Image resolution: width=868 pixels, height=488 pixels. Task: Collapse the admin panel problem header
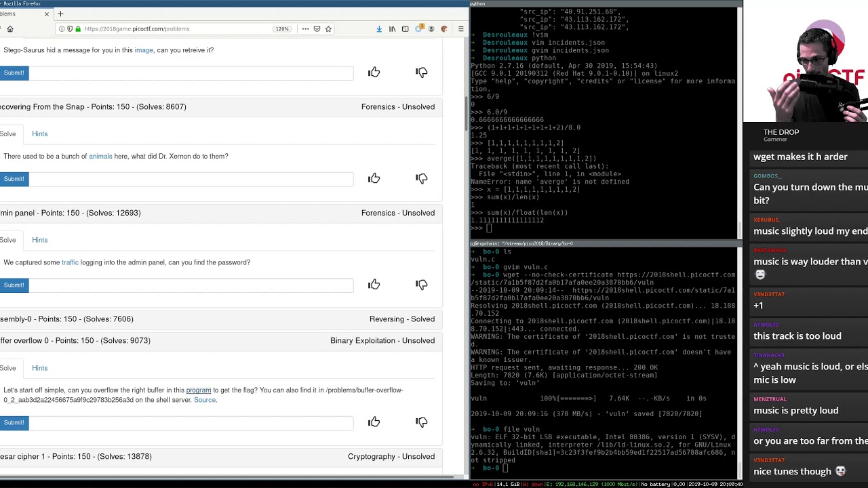point(221,213)
